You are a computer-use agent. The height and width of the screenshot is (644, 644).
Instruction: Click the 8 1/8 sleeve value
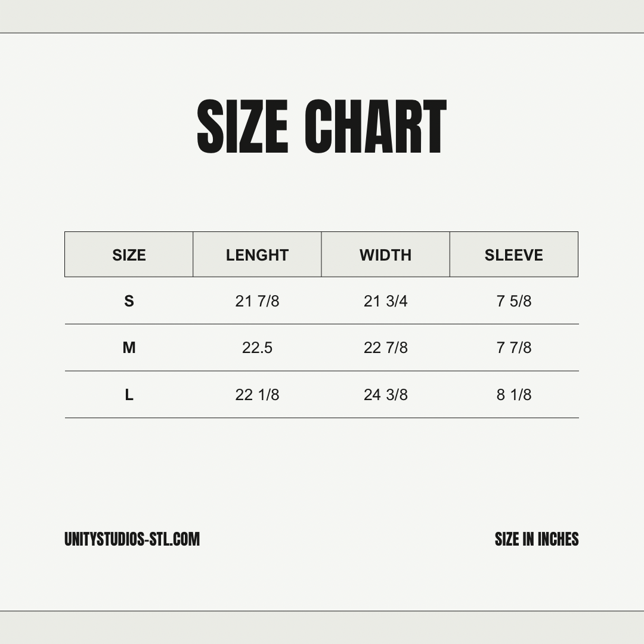tap(514, 395)
